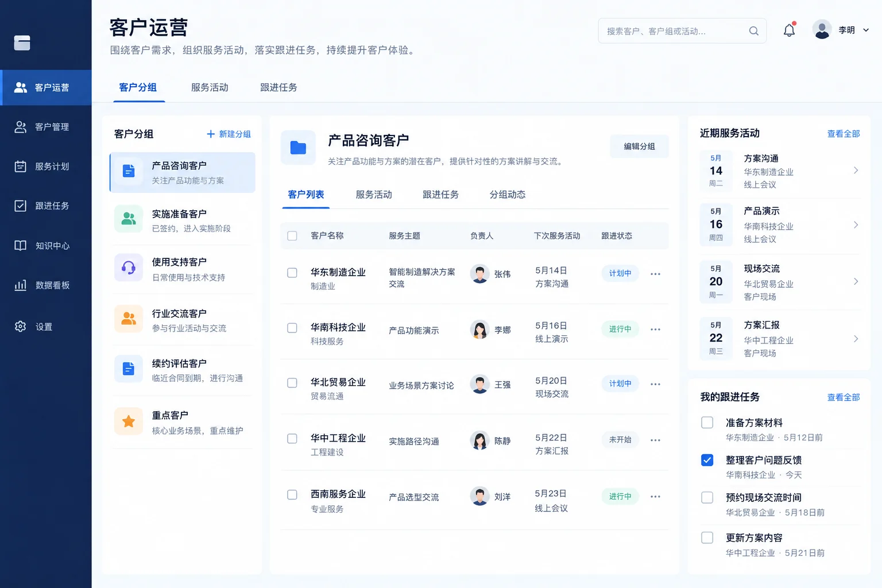Click the 服务计划 calendar icon
The image size is (882, 588).
pos(21,167)
